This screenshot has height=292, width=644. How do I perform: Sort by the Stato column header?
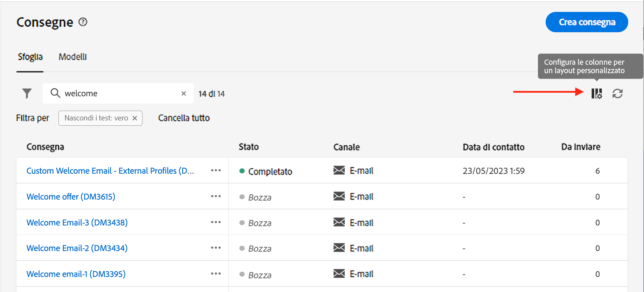click(248, 147)
